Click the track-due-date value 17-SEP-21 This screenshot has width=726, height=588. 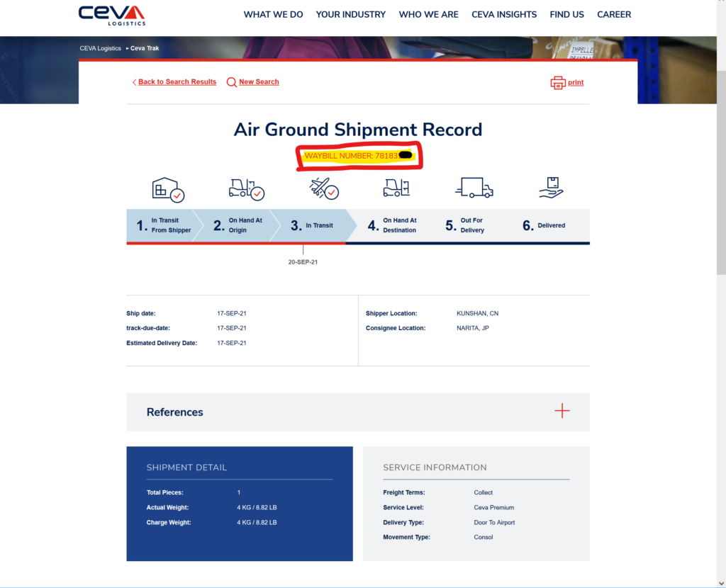pos(232,328)
